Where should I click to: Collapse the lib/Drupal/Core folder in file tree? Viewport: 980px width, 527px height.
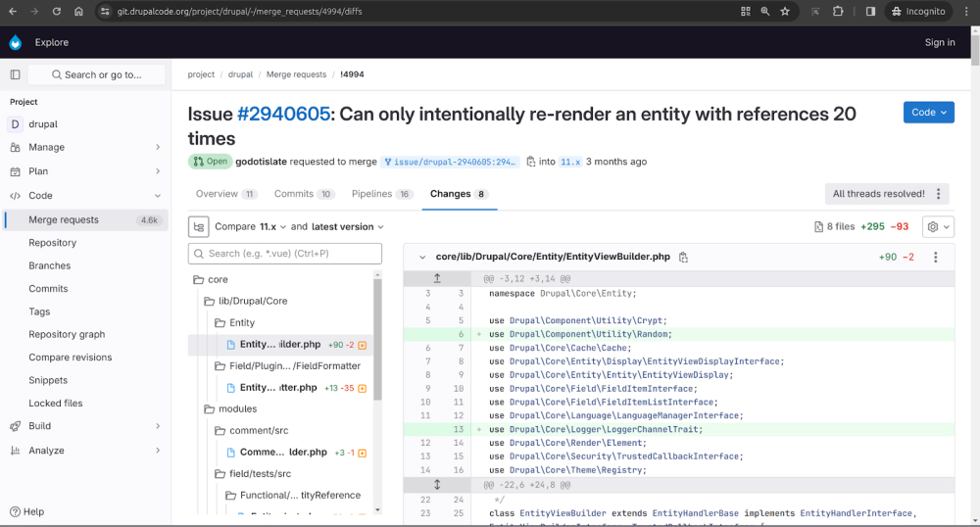coord(280,301)
